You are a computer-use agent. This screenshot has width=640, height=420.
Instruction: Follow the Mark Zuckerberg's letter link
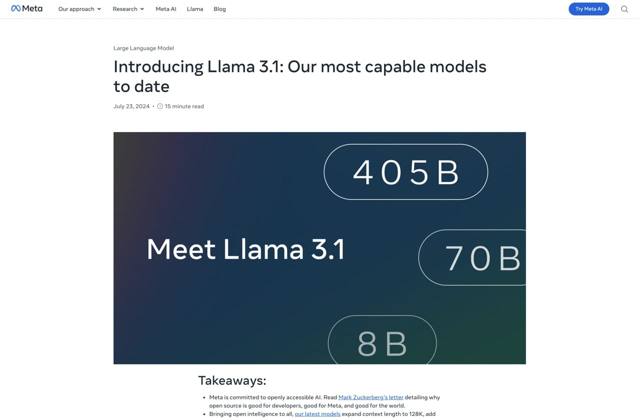[x=371, y=397]
